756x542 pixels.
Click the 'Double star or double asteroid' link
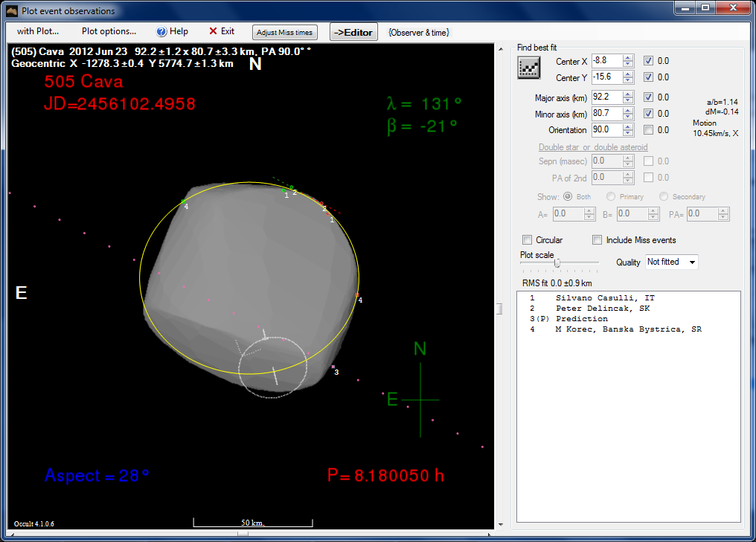(593, 147)
